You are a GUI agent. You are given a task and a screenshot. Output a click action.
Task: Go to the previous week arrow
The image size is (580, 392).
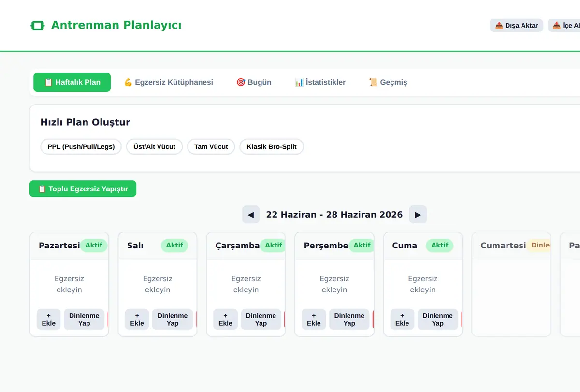[x=251, y=215]
